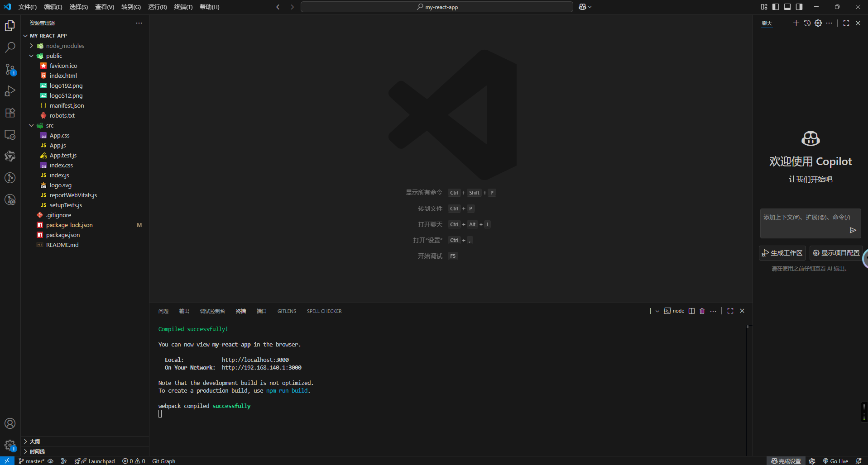Click the errors and warnings counter

pyautogui.click(x=134, y=461)
